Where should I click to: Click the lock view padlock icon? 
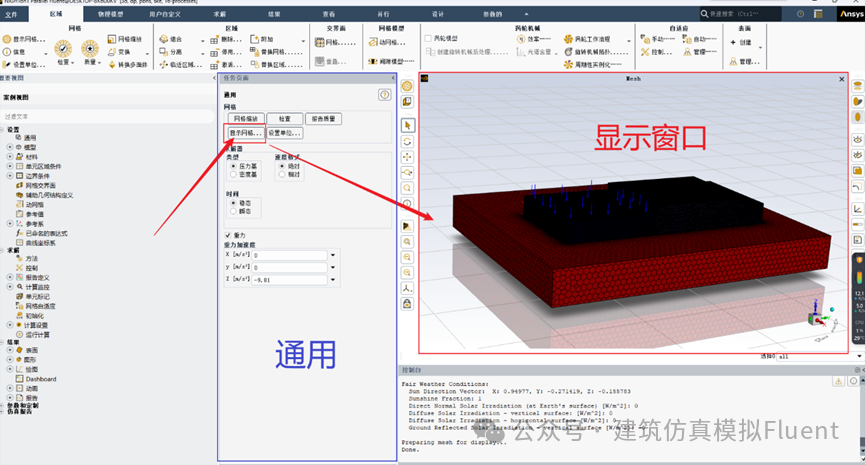tap(407, 304)
